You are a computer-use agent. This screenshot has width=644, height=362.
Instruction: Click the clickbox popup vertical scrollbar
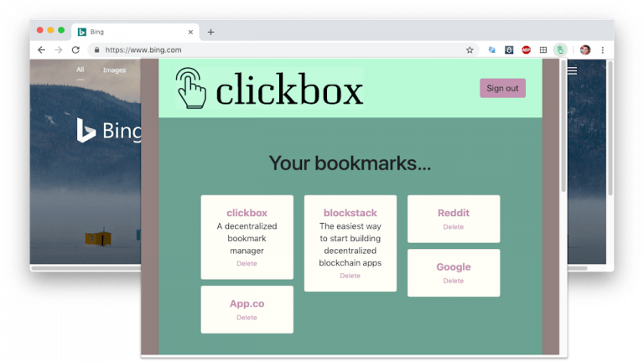pyautogui.click(x=563, y=127)
